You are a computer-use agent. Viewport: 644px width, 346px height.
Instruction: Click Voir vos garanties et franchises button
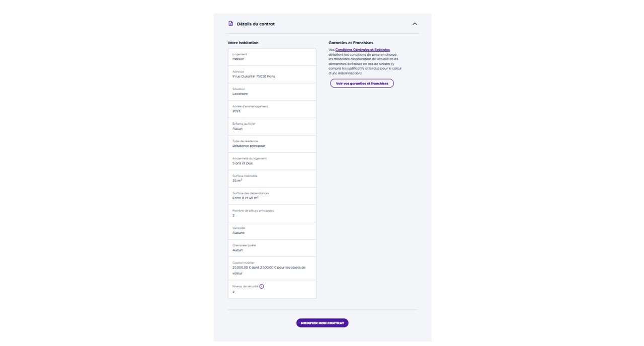coord(362,83)
